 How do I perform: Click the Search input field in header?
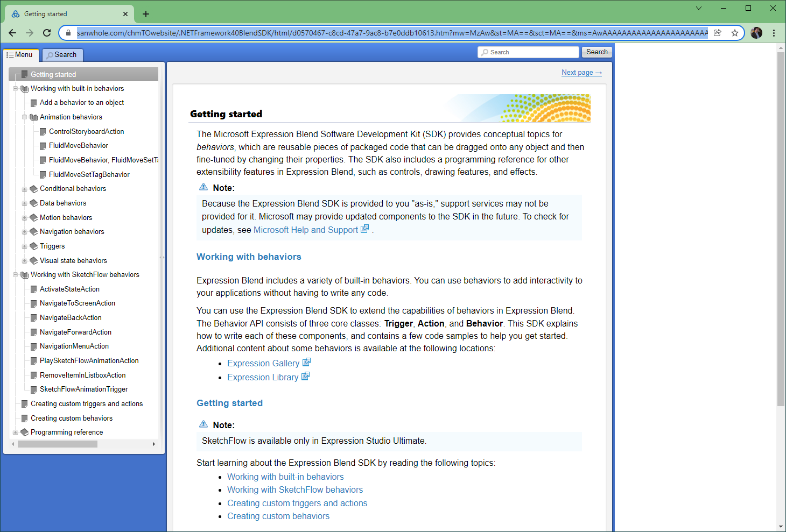coord(528,52)
